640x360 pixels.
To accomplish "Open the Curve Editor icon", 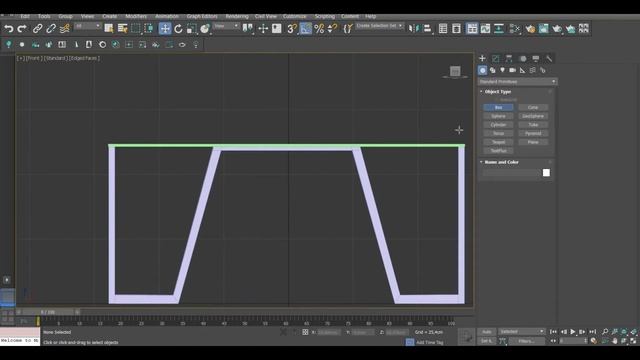I will point(485,29).
